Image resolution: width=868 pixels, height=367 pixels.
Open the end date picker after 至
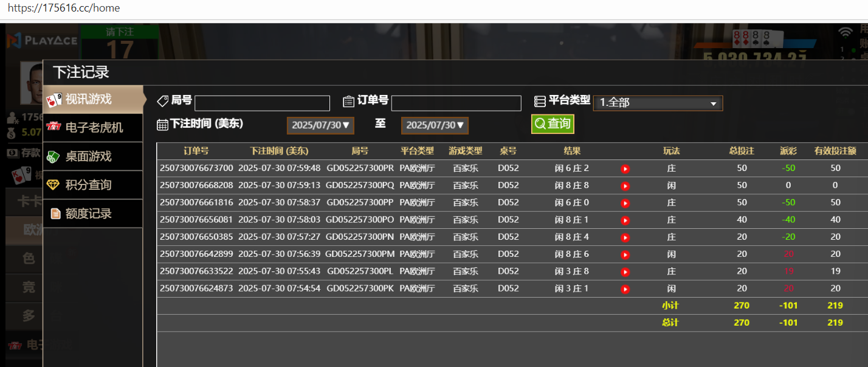click(435, 125)
